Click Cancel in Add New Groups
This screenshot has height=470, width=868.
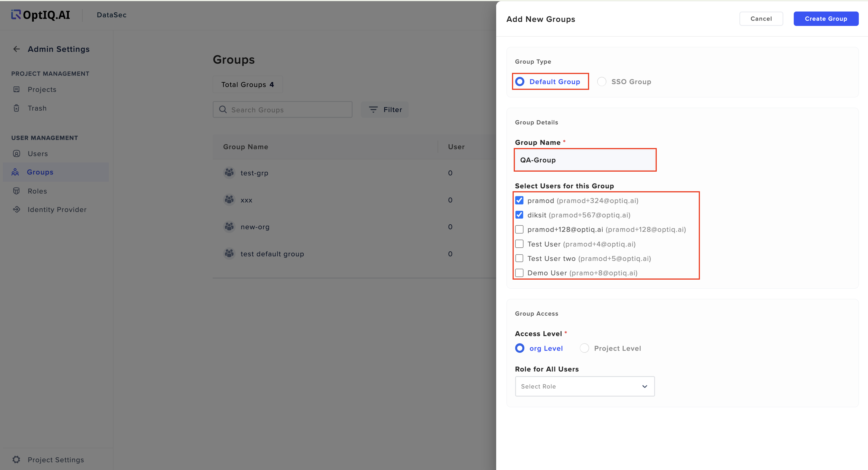(x=761, y=19)
